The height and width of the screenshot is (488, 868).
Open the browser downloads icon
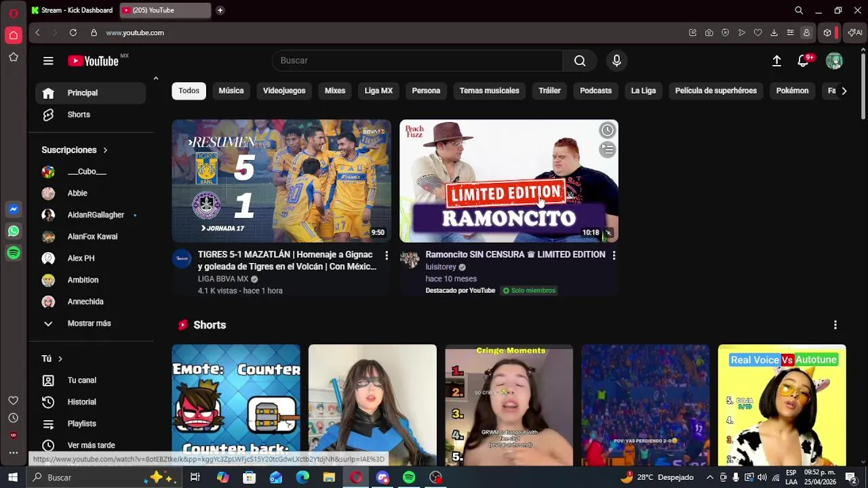(x=774, y=33)
